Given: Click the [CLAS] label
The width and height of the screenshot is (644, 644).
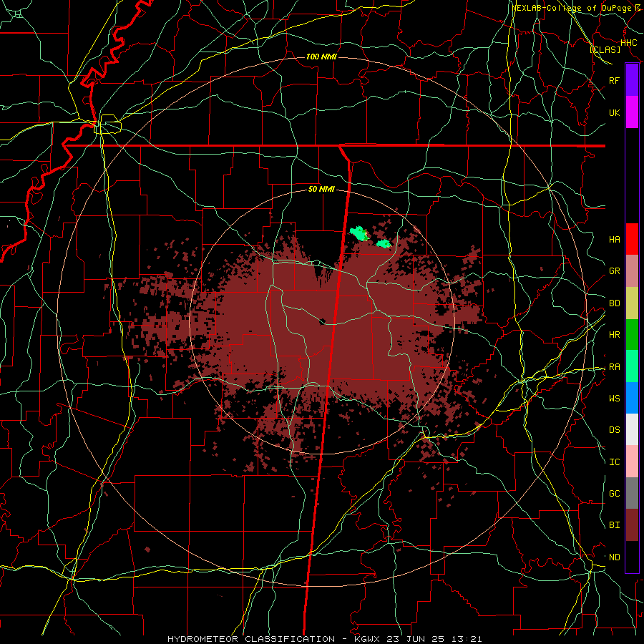Looking at the screenshot, I should coord(605,49).
